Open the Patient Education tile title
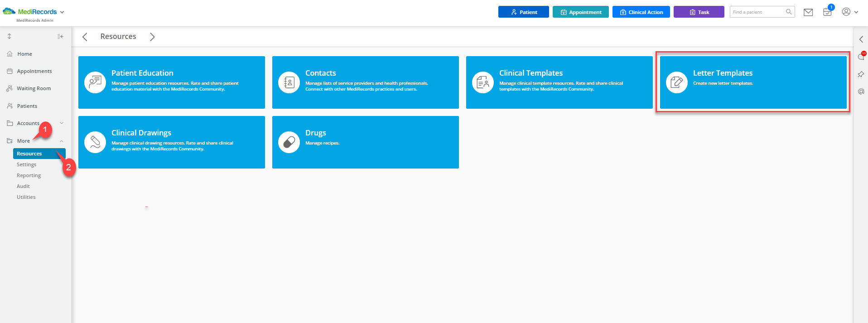 point(142,73)
